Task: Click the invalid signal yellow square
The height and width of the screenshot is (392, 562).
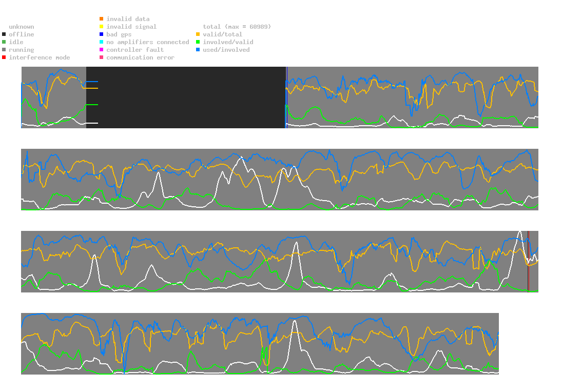Action: [102, 27]
